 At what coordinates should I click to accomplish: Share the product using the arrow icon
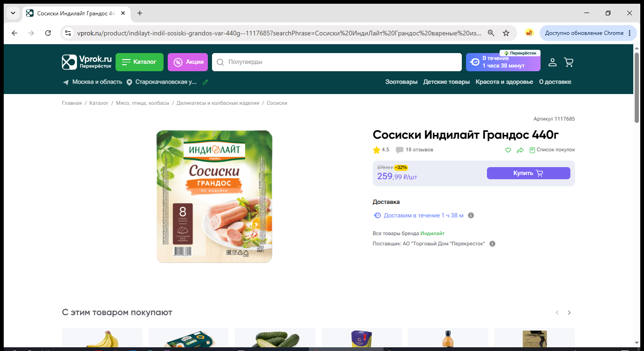tap(521, 150)
